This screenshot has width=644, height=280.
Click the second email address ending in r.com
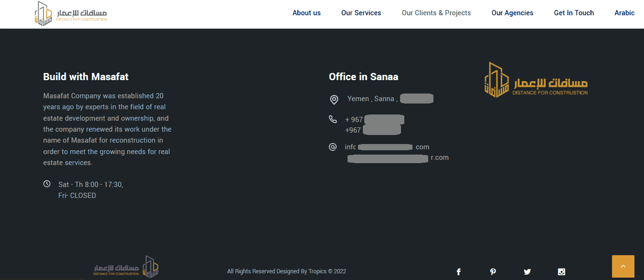click(x=398, y=158)
